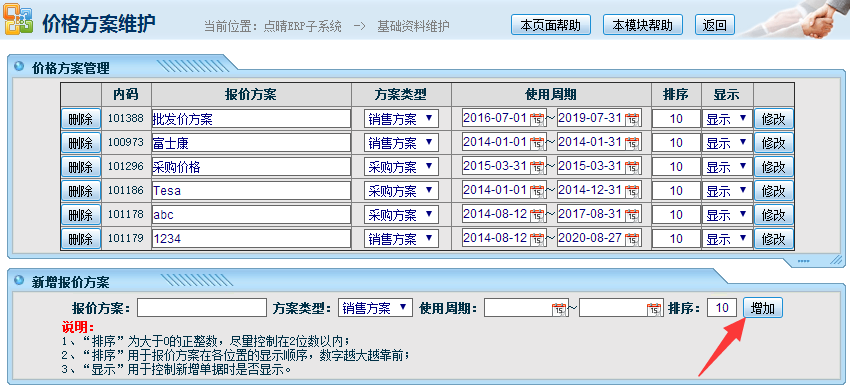This screenshot has width=850, height=389.
Task: Open end-date calendar for 1234 row
Action: [x=633, y=238]
